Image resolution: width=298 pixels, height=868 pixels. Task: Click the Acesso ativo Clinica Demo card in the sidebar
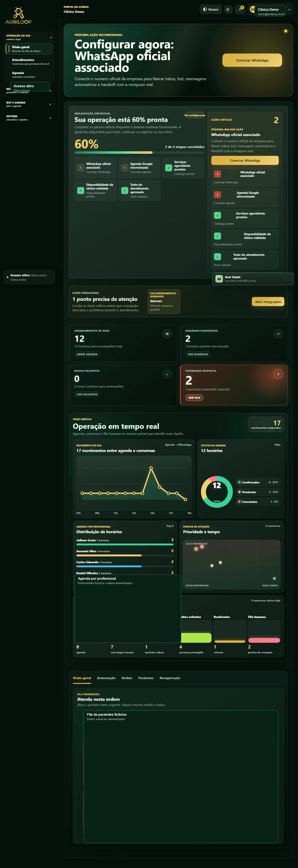click(x=29, y=277)
